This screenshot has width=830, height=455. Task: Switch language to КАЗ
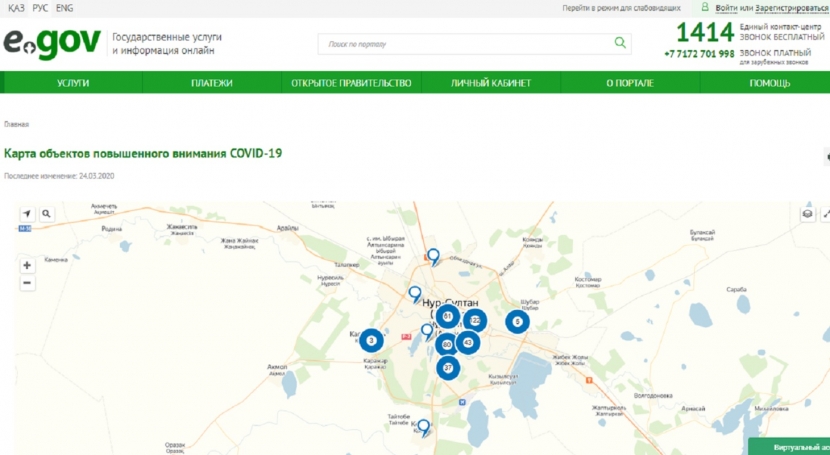pos(16,8)
